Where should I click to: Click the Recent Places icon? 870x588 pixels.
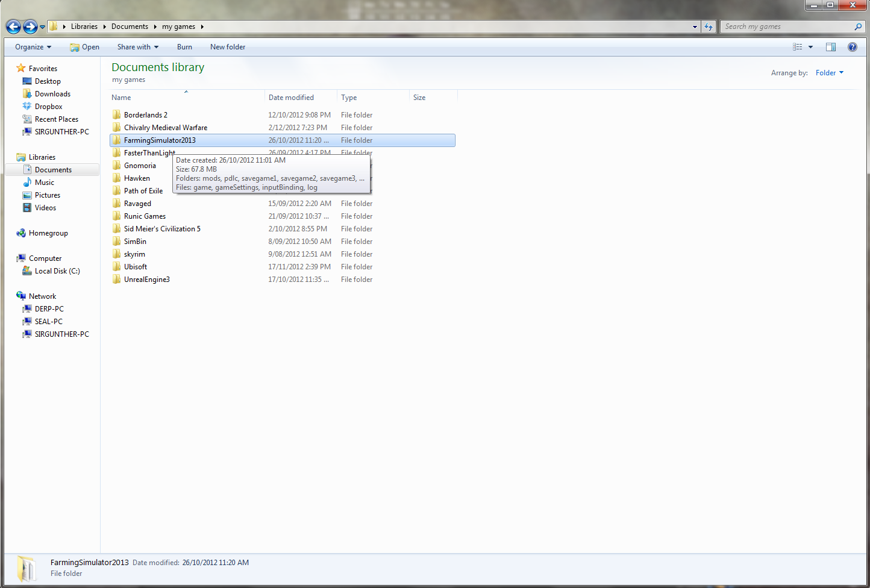pos(27,119)
